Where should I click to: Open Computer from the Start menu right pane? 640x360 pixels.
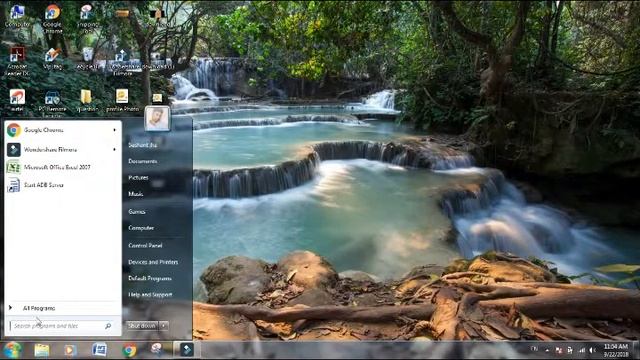(x=141, y=228)
